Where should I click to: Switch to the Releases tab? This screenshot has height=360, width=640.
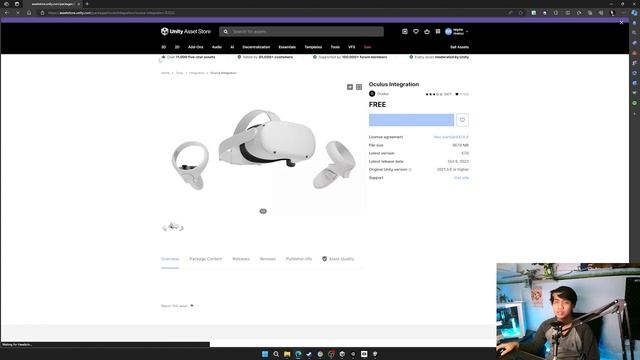[x=241, y=259]
